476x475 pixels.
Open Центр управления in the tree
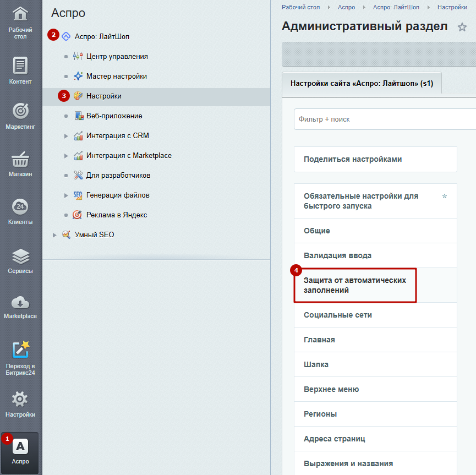tap(117, 57)
